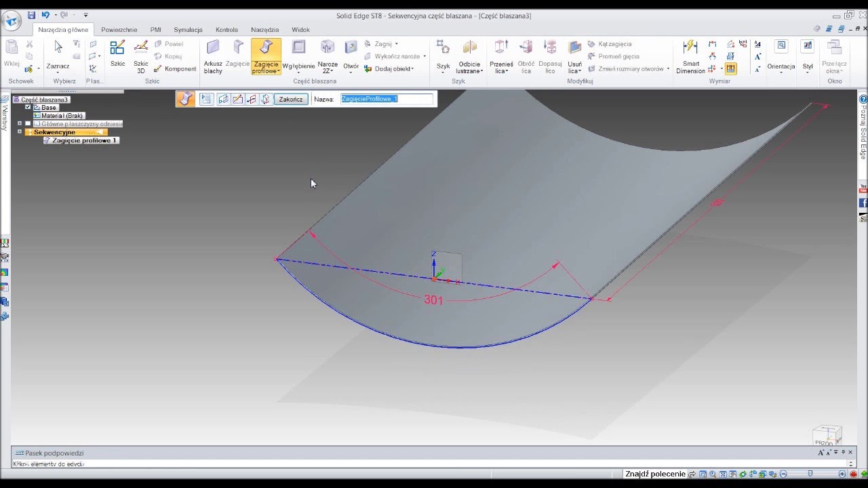Select the Przenieś lica tool
This screenshot has width=868, height=488.
501,57
